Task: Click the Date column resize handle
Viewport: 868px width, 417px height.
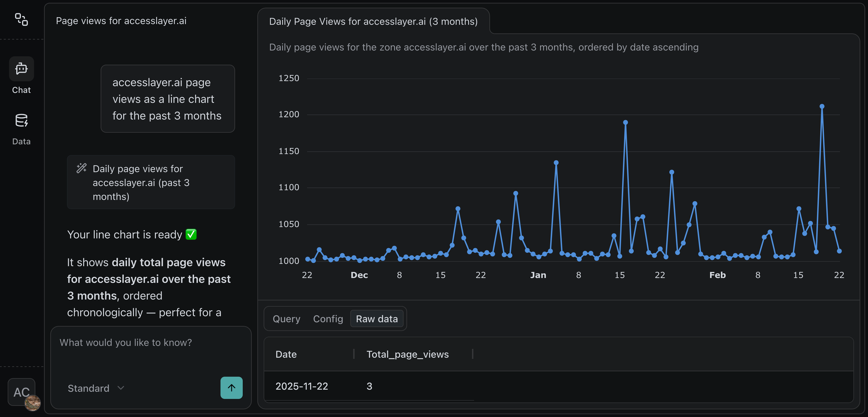Action: pos(354,354)
